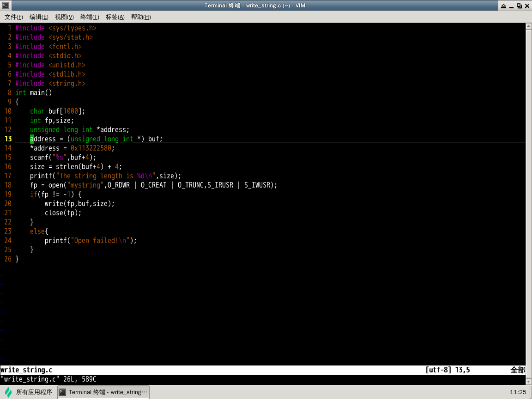Screen dimensions: 532x414
Task: Open the 帮助(H) menu
Action: [x=141, y=17]
